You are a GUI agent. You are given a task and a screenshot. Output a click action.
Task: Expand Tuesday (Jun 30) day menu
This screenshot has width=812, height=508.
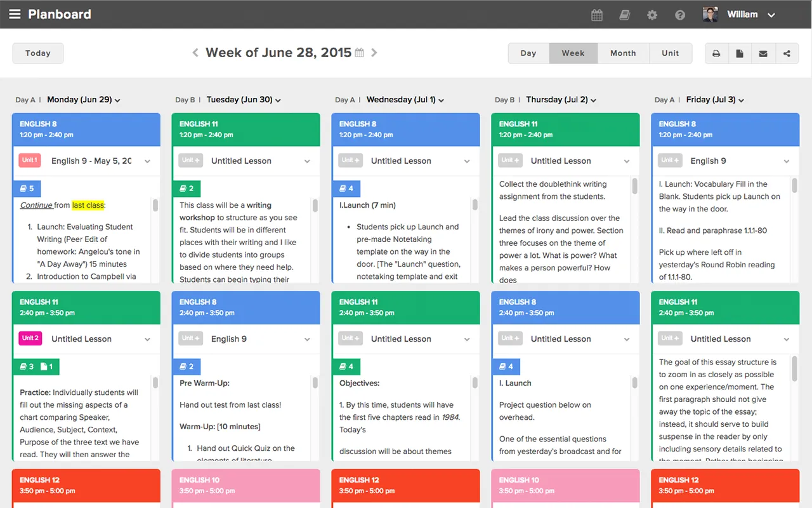click(x=278, y=100)
